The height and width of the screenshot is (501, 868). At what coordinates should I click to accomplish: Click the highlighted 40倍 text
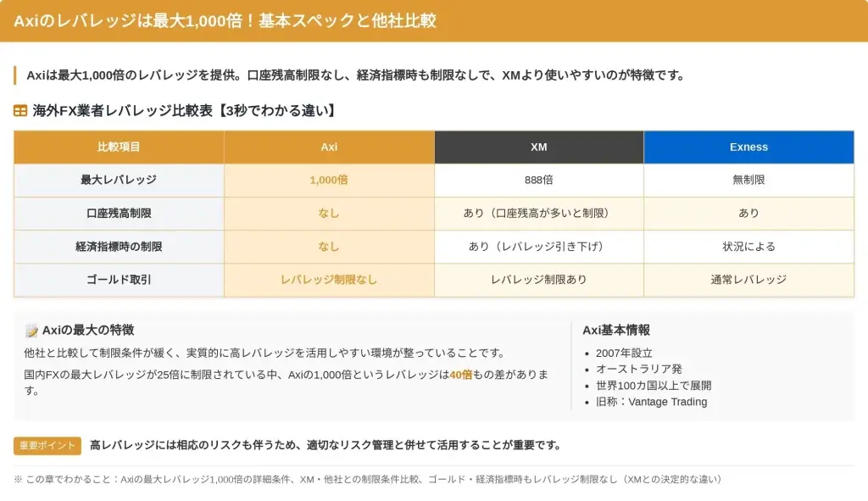460,375
